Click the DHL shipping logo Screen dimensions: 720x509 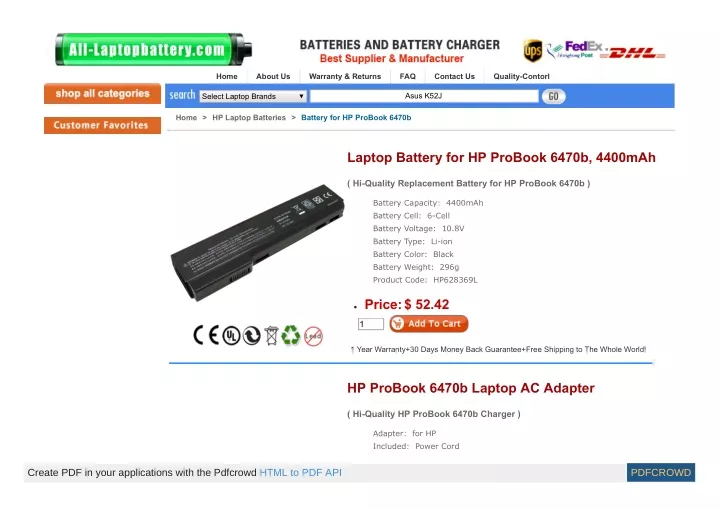[633, 53]
